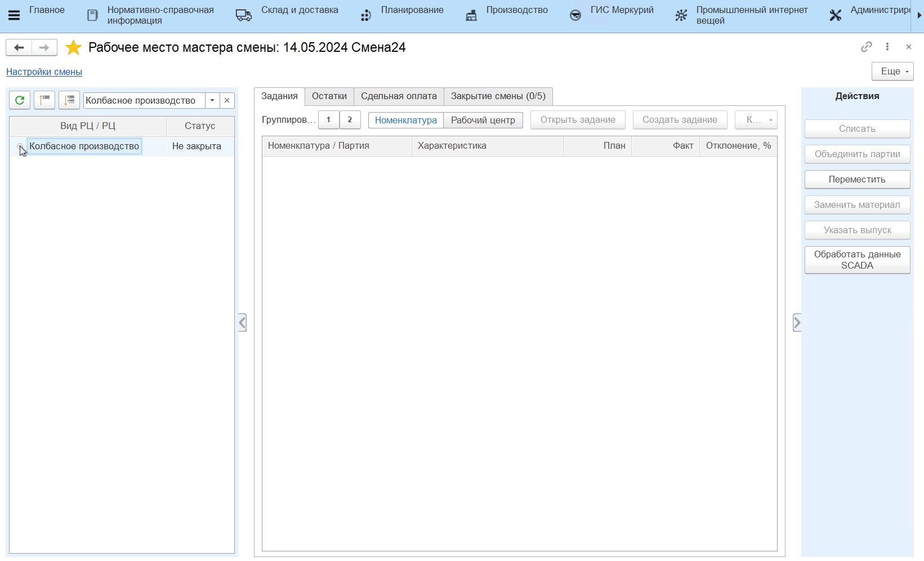The width and height of the screenshot is (924, 561).
Task: Click the collapse tree levels icon
Action: [44, 100]
